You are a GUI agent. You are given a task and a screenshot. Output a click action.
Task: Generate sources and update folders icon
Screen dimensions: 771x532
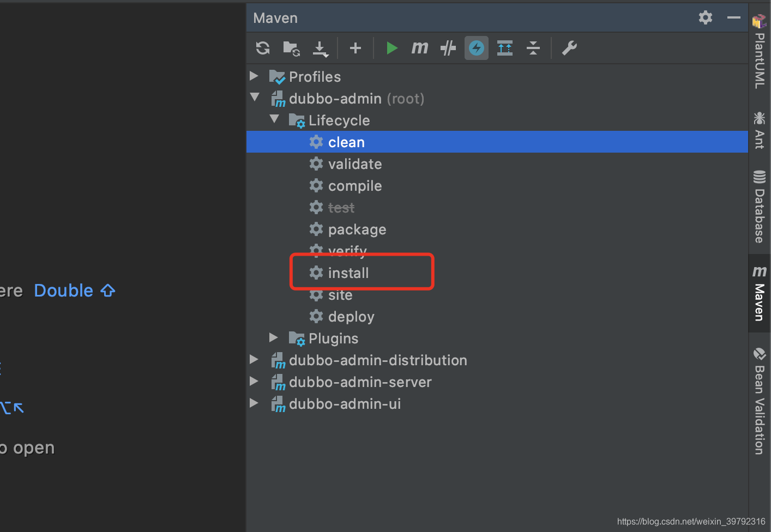[x=291, y=48]
